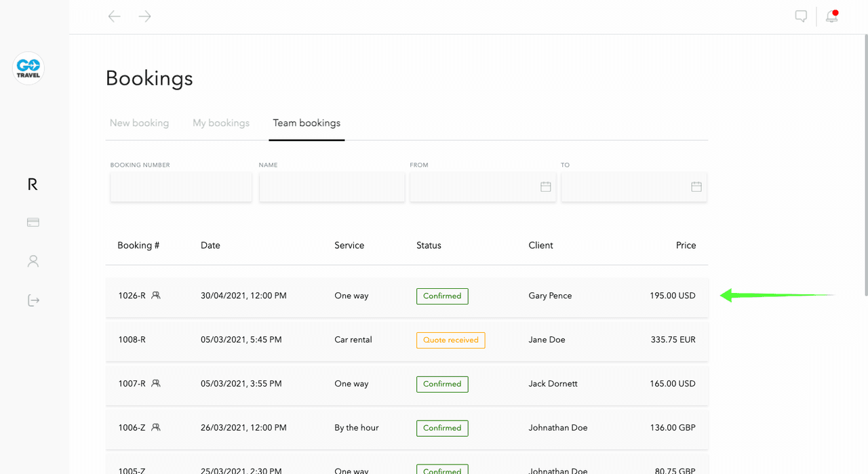Click the back navigation arrow
Image resolution: width=868 pixels, height=474 pixels.
115,16
